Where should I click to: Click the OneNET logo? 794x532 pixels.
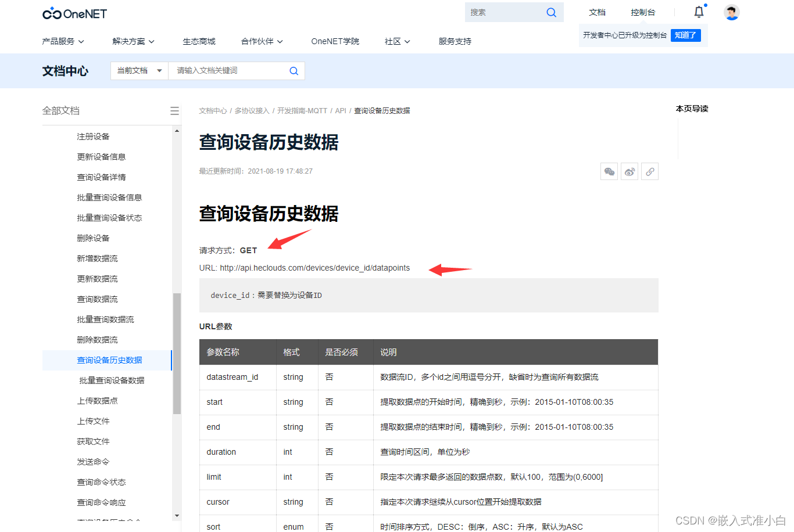pos(74,13)
